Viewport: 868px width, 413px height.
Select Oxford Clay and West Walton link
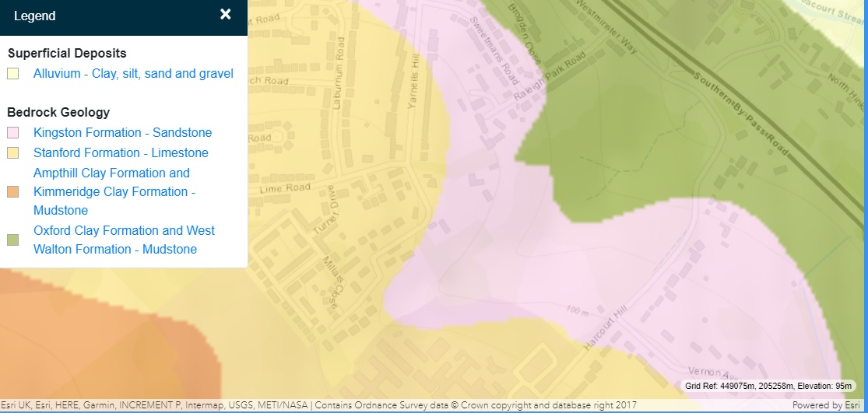[x=124, y=240]
